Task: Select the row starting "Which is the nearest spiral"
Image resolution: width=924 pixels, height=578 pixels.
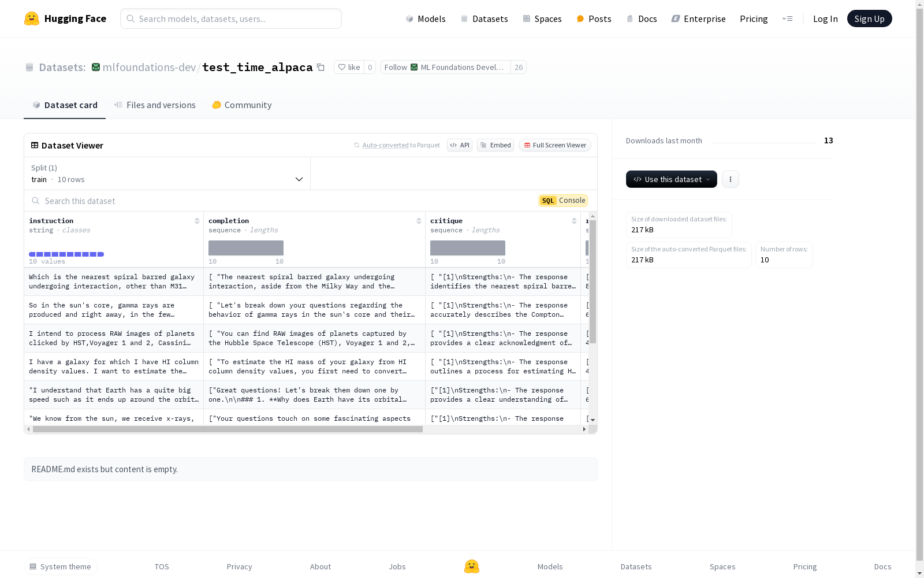Action: 306,281
